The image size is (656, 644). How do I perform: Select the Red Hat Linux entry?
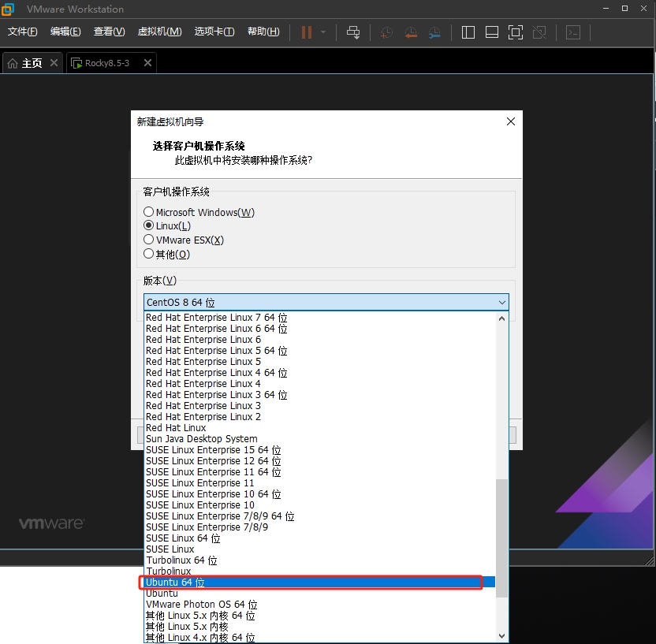(x=319, y=427)
